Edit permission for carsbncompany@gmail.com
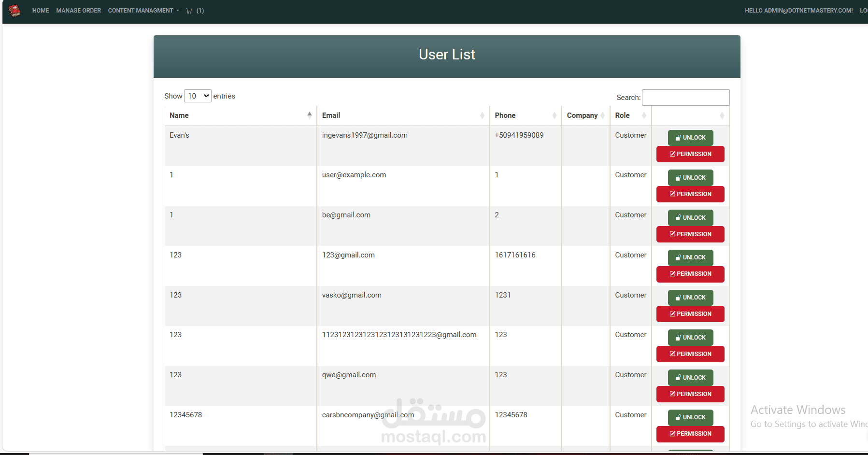868x455 pixels. (691, 434)
